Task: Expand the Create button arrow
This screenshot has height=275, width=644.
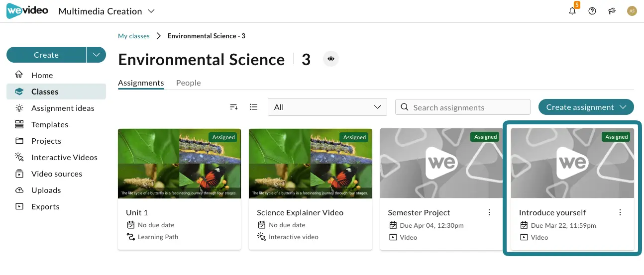Action: pos(96,55)
